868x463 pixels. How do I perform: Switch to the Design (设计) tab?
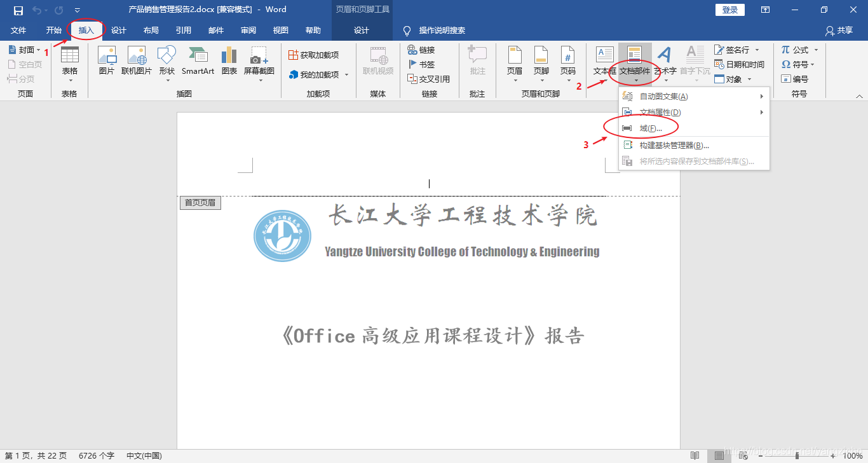pyautogui.click(x=119, y=31)
